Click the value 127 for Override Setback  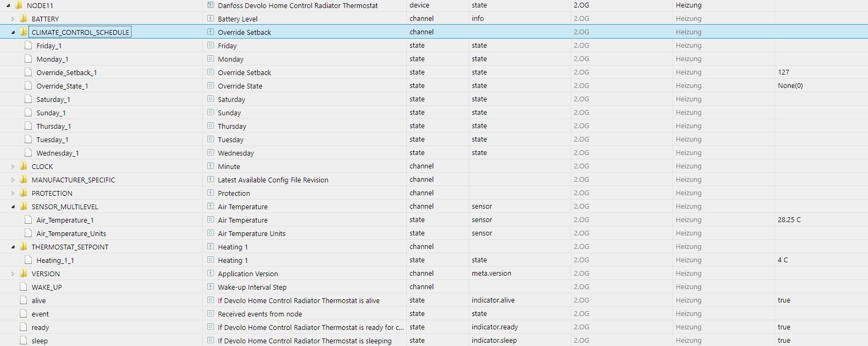pos(783,72)
